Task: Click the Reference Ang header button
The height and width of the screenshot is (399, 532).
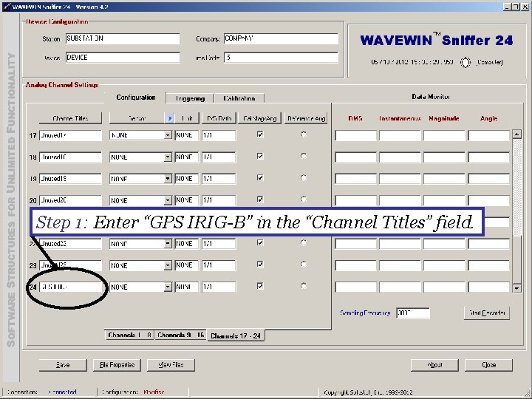Action: click(306, 118)
